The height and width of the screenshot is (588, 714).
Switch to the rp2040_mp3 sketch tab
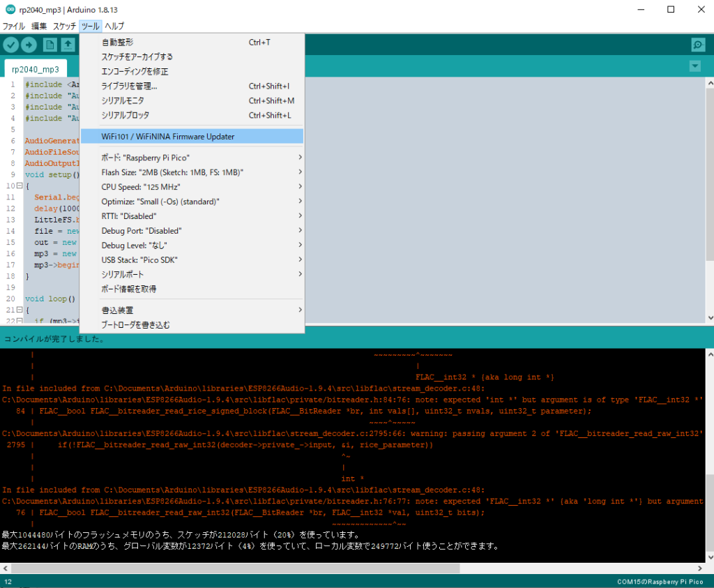36,69
